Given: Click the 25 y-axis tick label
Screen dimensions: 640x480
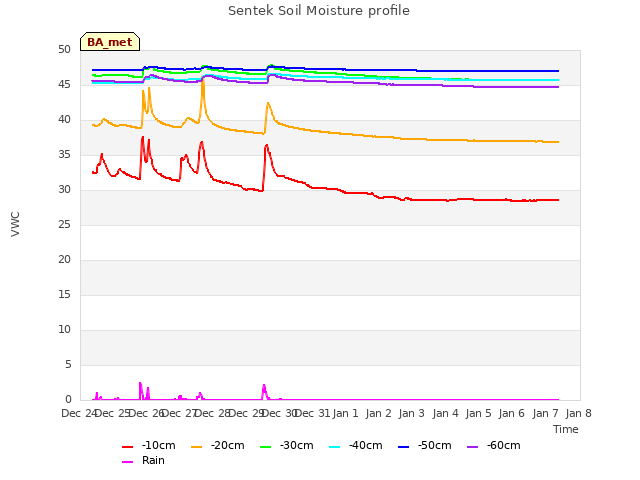Looking at the screenshot, I should click(64, 225).
